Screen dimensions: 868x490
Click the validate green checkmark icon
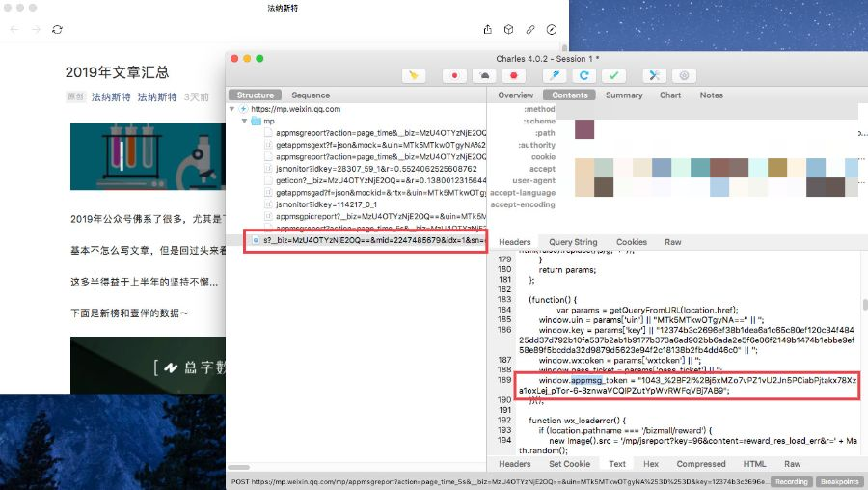613,76
